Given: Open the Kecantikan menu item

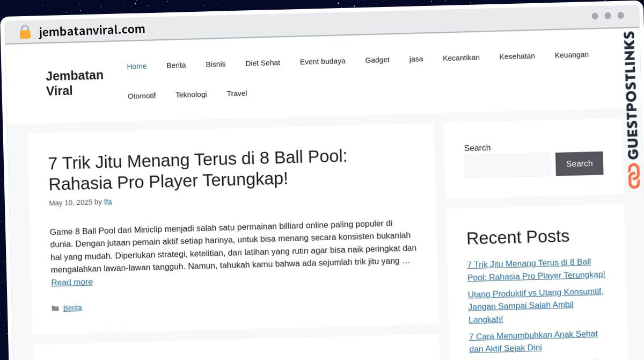Looking at the screenshot, I should coord(461,57).
